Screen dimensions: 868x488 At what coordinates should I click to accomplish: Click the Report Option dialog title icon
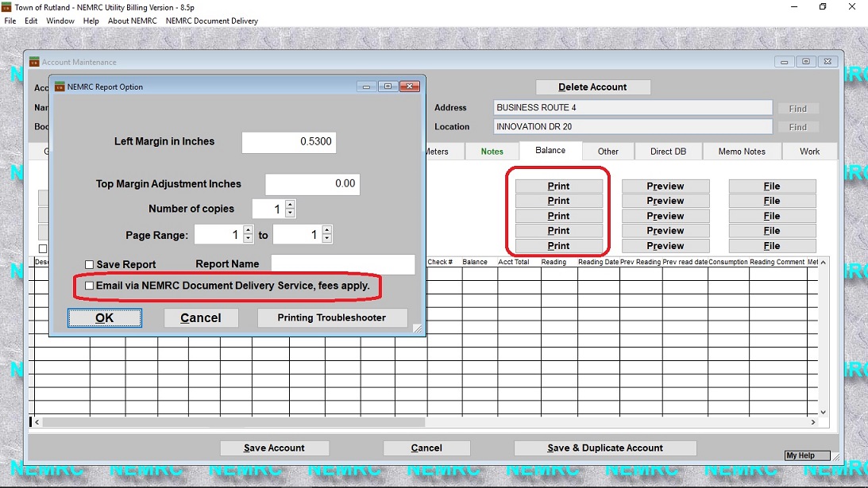pos(60,87)
